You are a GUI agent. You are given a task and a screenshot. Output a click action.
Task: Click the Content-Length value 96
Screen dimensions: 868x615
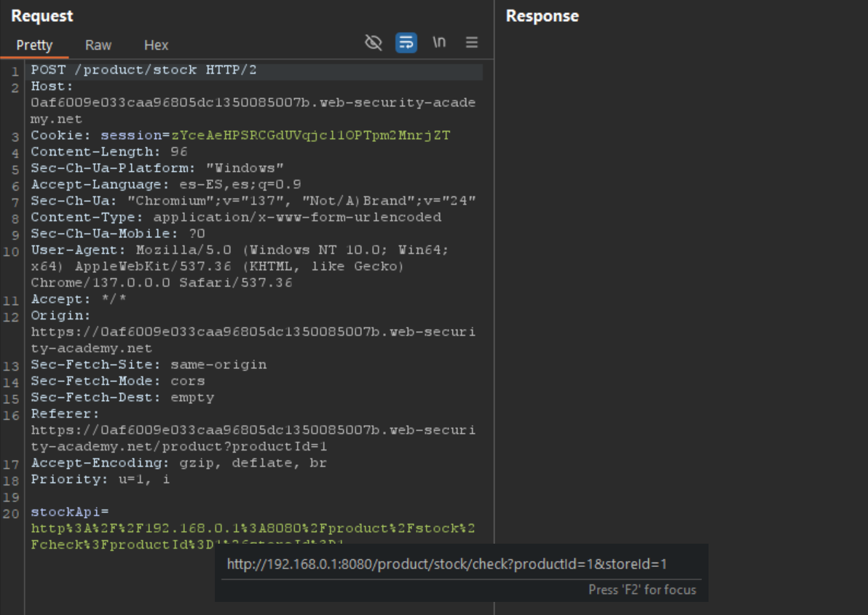pyautogui.click(x=178, y=151)
